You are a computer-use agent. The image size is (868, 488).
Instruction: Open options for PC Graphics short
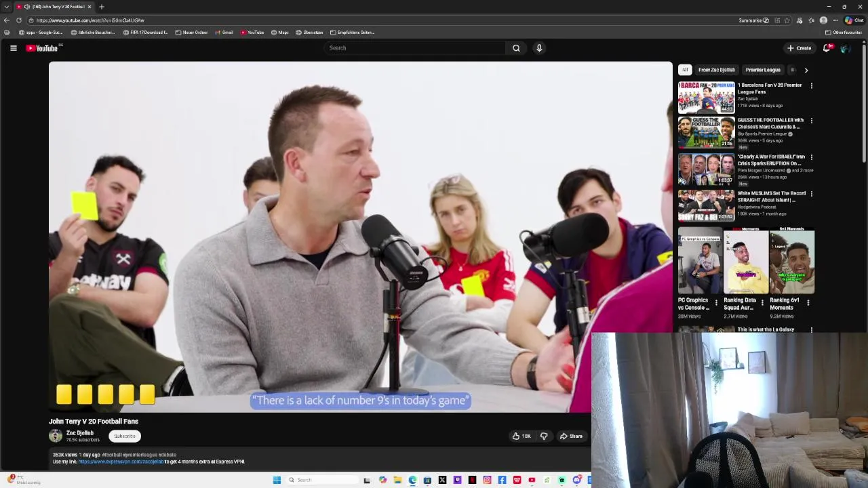(716, 303)
